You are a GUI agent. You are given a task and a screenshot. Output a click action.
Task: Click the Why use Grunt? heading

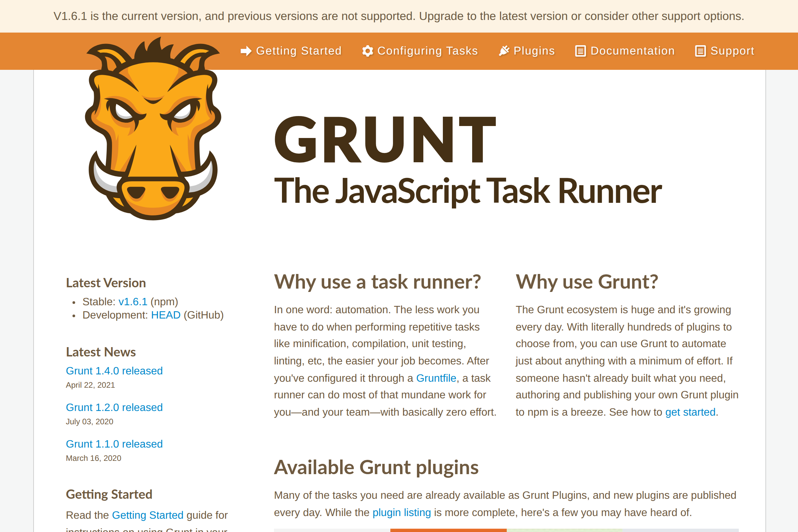[x=587, y=282]
